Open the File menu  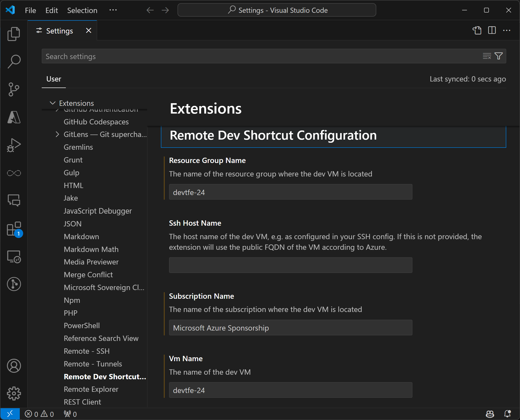coord(30,10)
